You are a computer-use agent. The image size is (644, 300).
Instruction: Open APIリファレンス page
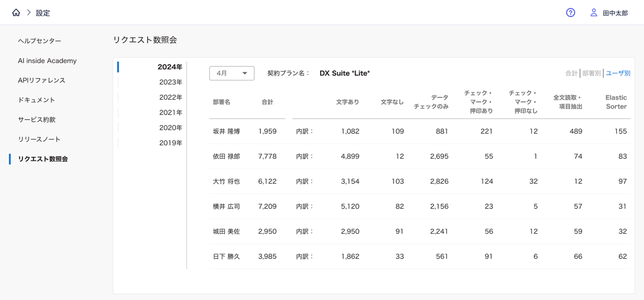pos(42,80)
